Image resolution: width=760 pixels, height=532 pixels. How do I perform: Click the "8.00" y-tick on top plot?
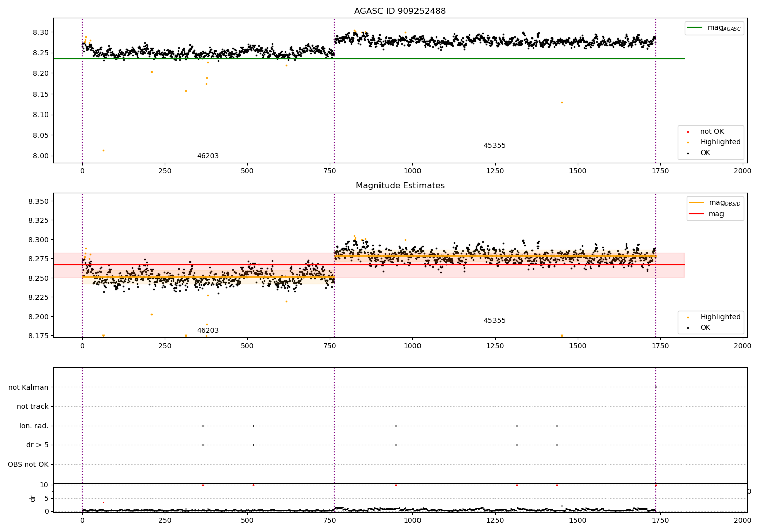coord(41,156)
